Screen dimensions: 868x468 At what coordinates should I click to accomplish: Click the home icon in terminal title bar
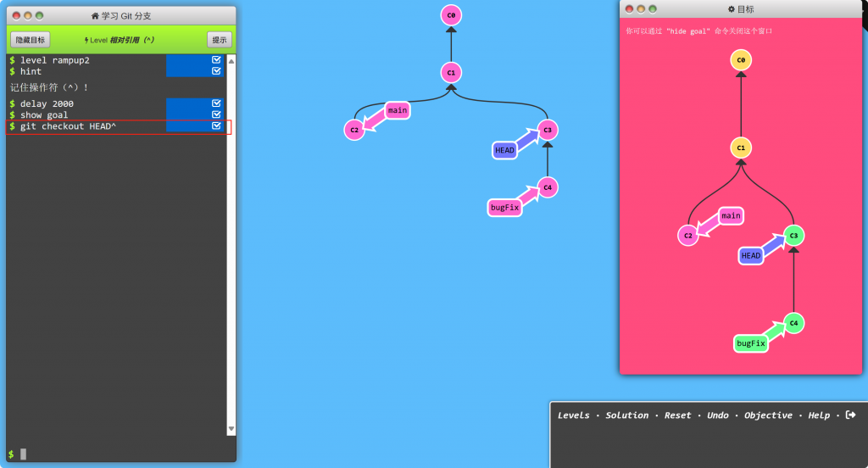(95, 16)
